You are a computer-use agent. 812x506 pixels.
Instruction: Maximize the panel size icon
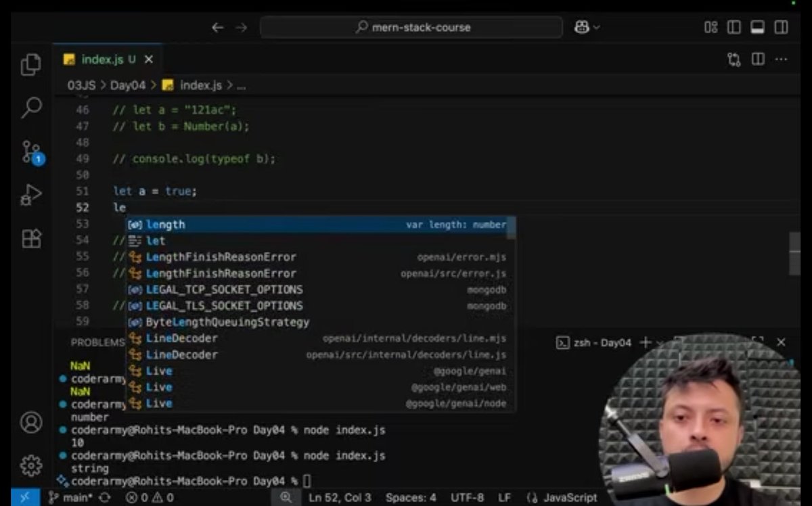pyautogui.click(x=757, y=342)
